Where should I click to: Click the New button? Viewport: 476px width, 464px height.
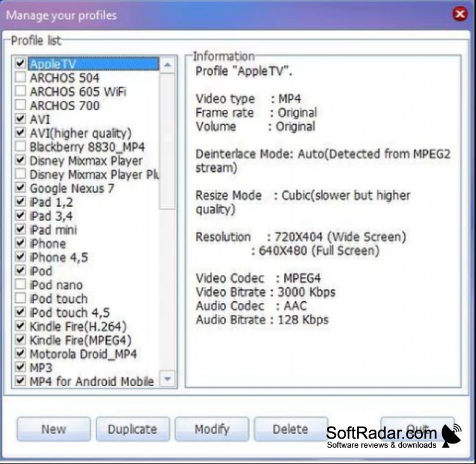(54, 429)
